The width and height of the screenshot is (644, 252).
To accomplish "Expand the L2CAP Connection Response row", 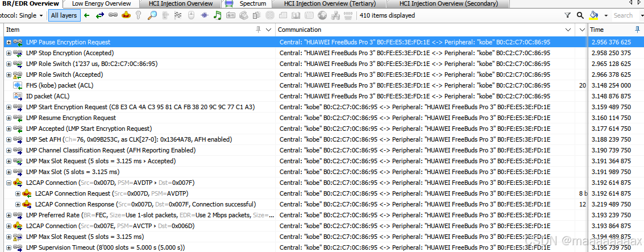I will tap(18, 204).
